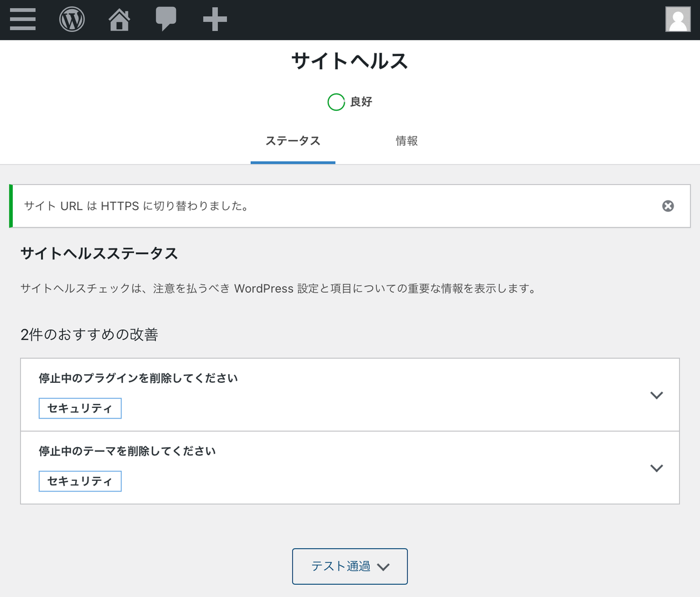This screenshot has width=700, height=597.
Task: Open the hamburger admin menu
Action: coord(22,19)
